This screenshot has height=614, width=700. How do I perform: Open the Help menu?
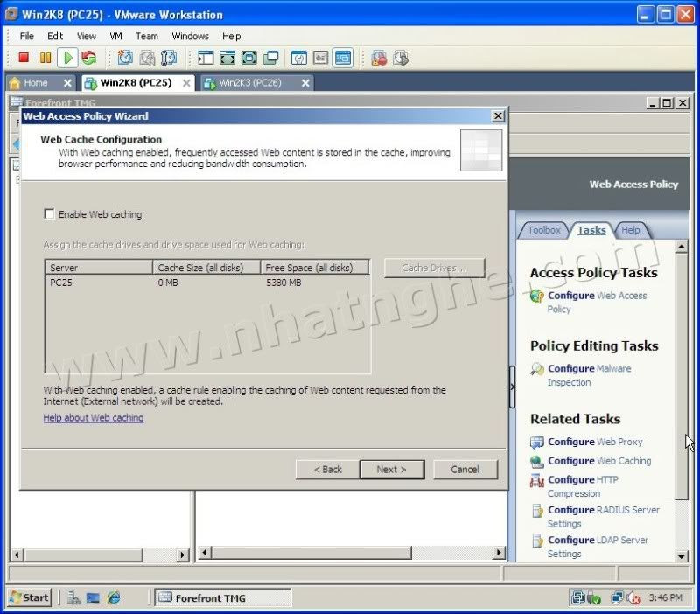coord(231,36)
